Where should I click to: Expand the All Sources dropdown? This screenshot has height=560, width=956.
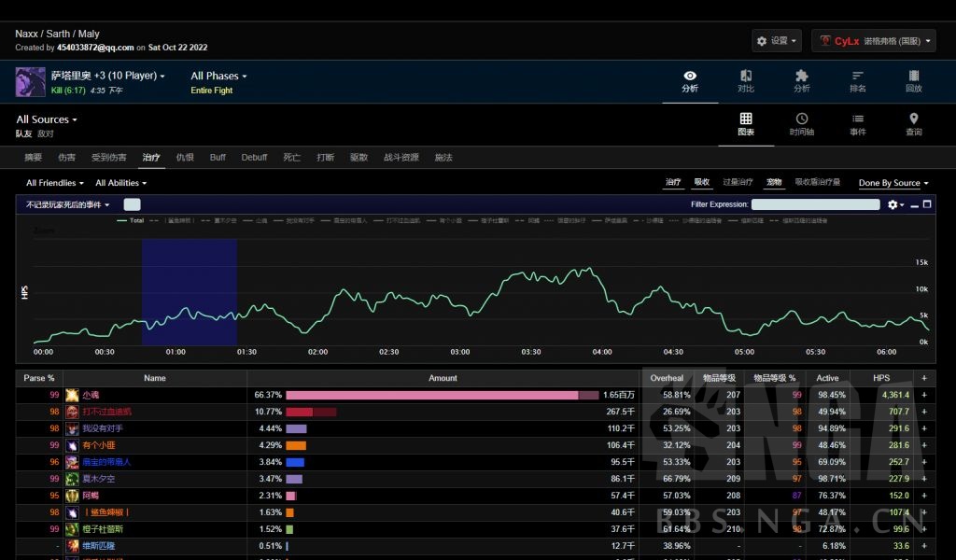click(x=47, y=119)
